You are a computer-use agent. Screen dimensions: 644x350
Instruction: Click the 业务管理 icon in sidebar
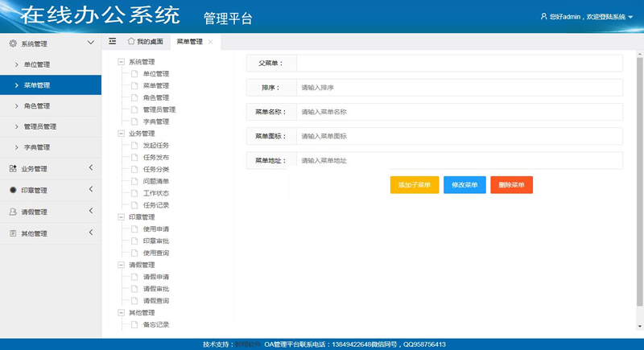13,169
